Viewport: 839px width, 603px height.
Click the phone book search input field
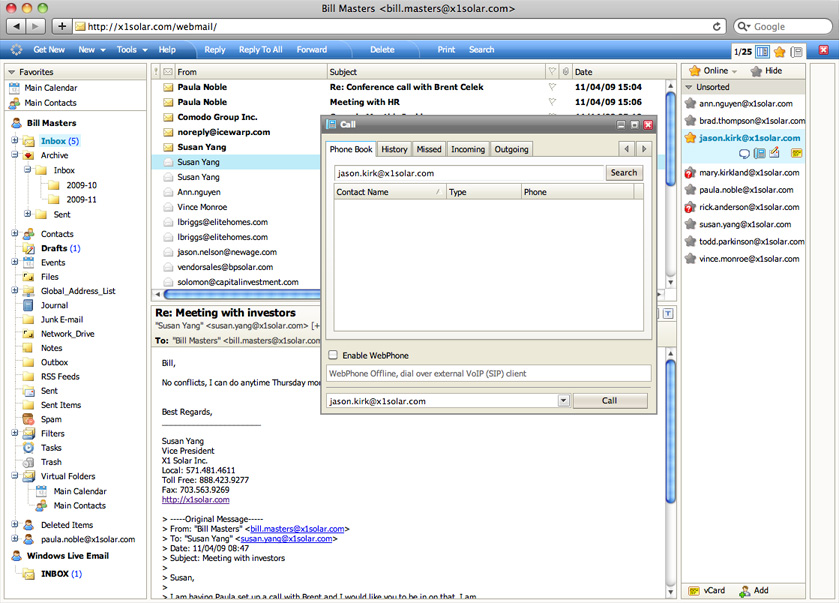[x=468, y=173]
